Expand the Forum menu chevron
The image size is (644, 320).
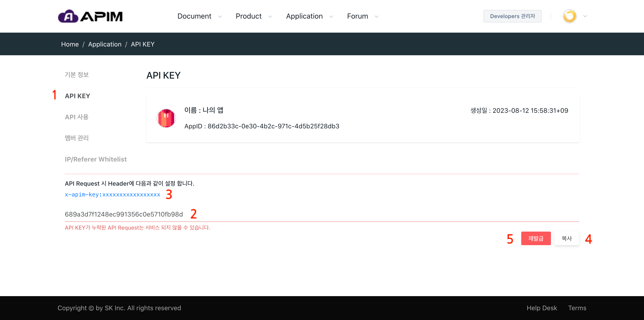(x=377, y=17)
